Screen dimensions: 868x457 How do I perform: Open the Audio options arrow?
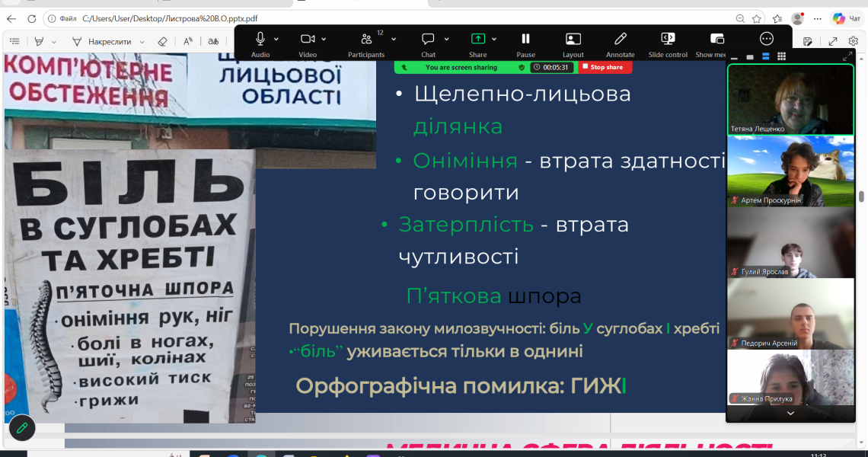[x=276, y=40]
